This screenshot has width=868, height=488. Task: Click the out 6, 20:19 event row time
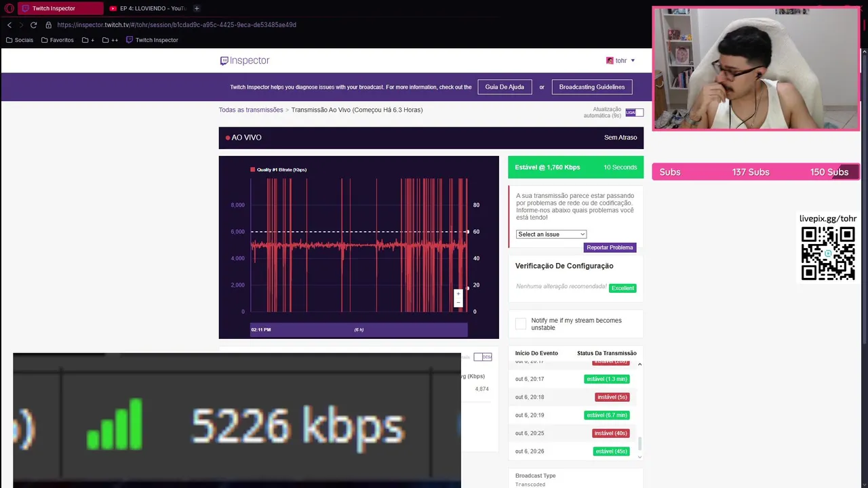tap(530, 415)
